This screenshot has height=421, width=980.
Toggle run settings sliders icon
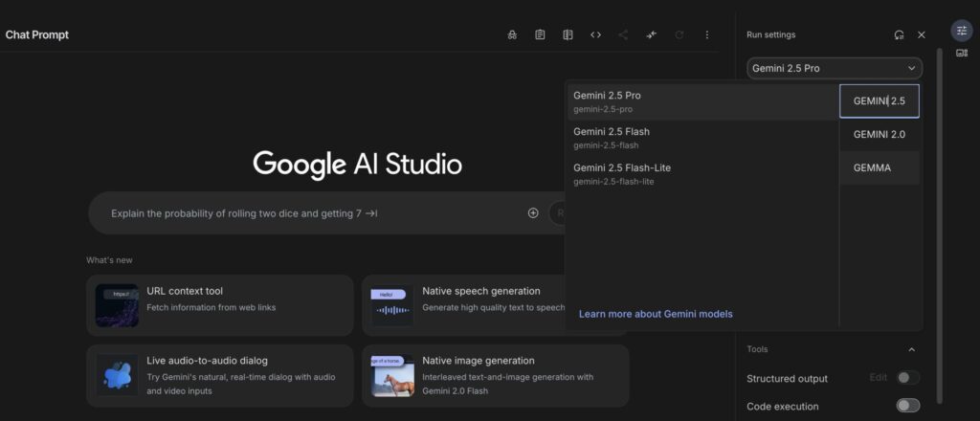click(962, 31)
